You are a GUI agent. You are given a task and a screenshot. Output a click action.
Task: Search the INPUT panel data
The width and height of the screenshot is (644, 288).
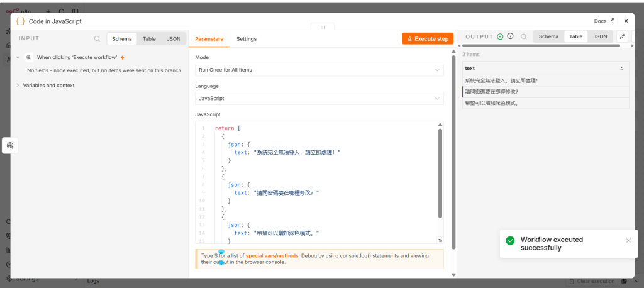pos(97,38)
